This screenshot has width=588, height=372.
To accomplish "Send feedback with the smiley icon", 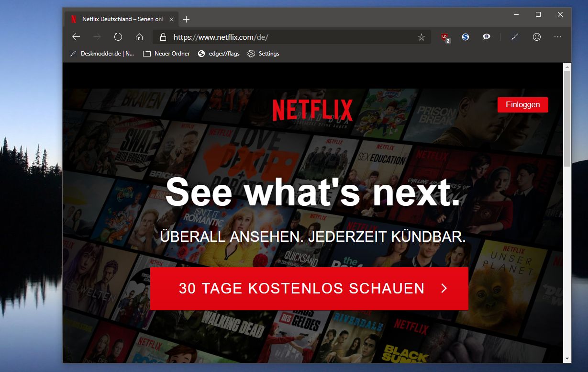I will pos(537,37).
